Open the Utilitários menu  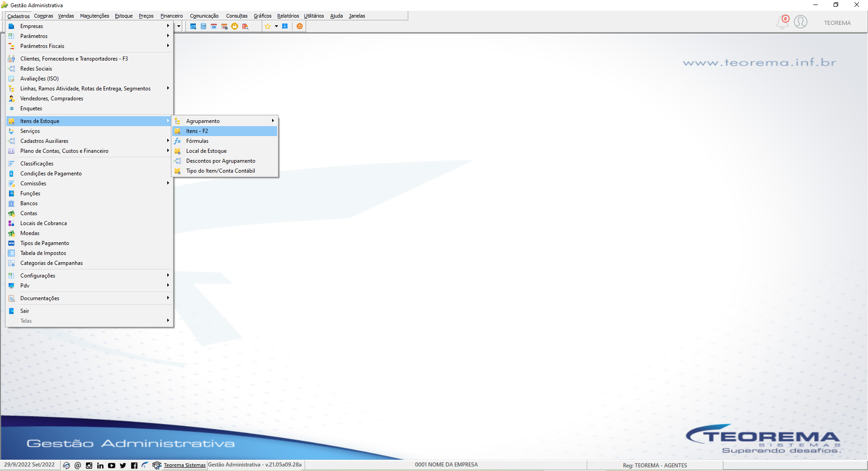point(314,16)
